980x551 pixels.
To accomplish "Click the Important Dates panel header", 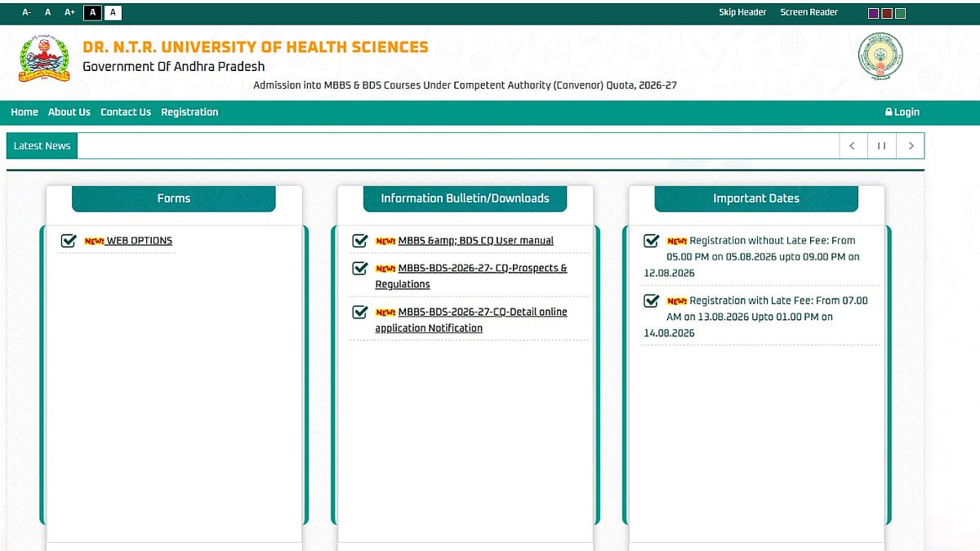I will point(756,198).
